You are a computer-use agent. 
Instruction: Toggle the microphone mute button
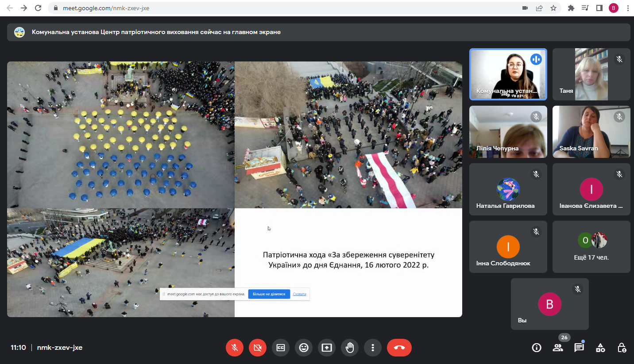tap(235, 348)
